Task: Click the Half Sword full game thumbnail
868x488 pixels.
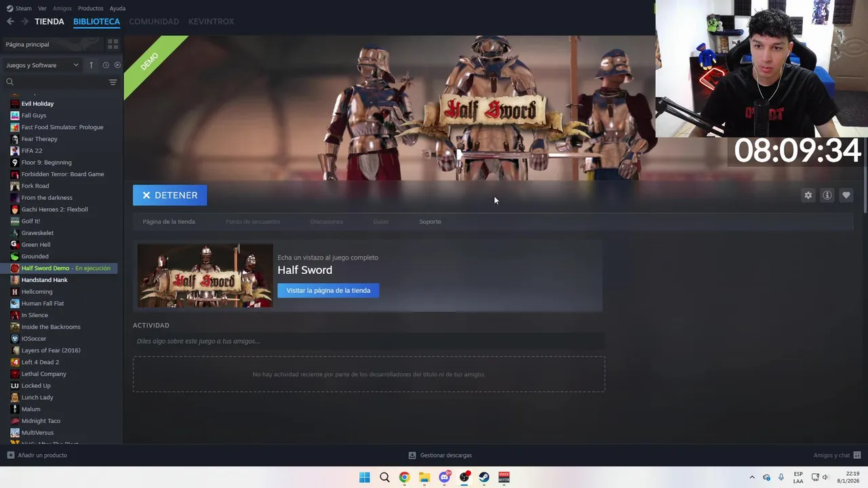Action: (205, 276)
